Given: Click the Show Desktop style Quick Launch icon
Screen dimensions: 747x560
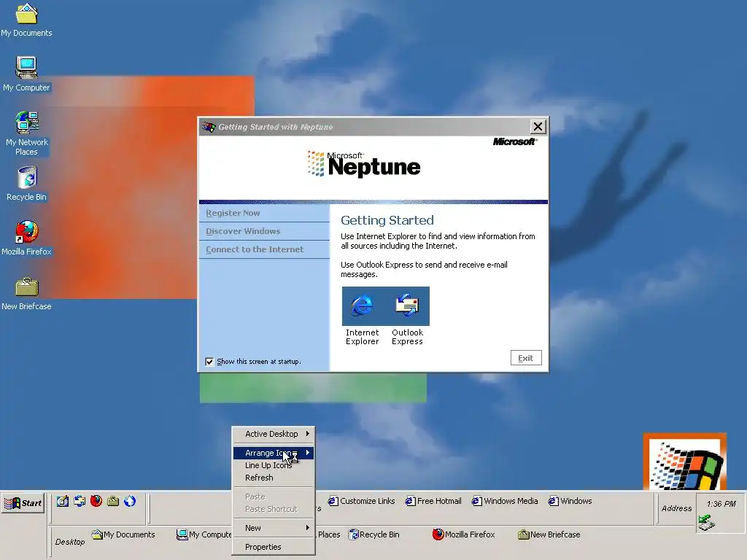Looking at the screenshot, I should [x=80, y=502].
